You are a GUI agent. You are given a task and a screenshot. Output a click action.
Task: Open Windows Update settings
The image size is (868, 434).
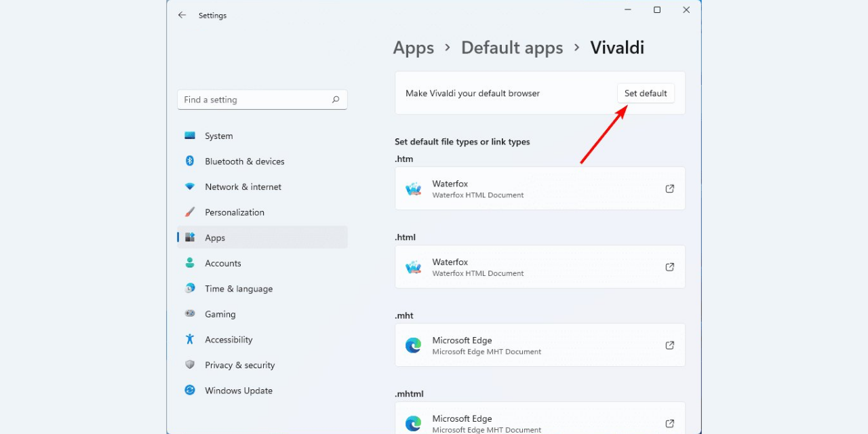coord(262,391)
